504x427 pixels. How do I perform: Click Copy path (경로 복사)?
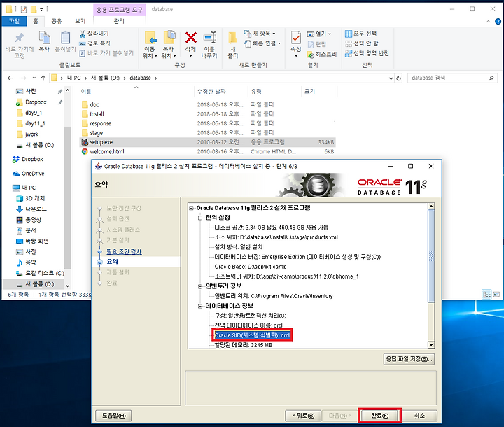pos(95,43)
